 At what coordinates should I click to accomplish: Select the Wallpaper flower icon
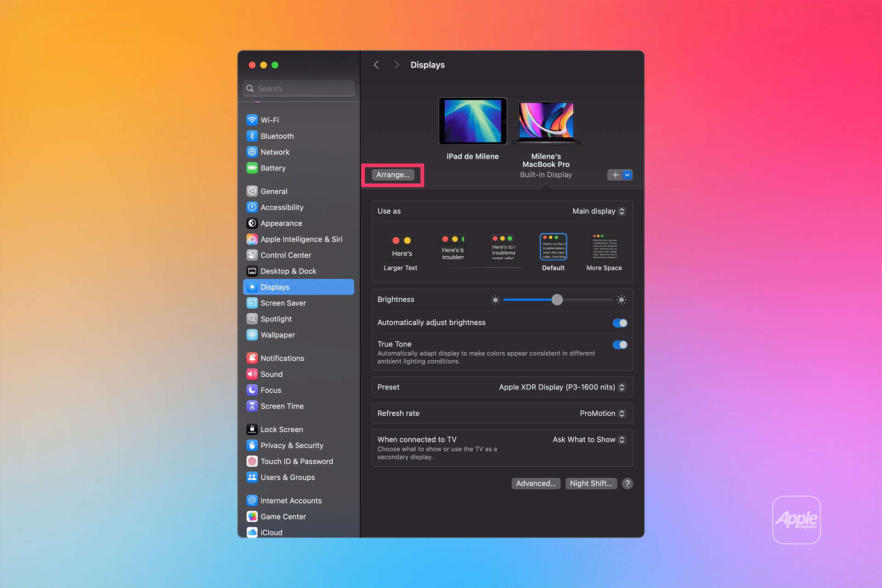pyautogui.click(x=252, y=335)
